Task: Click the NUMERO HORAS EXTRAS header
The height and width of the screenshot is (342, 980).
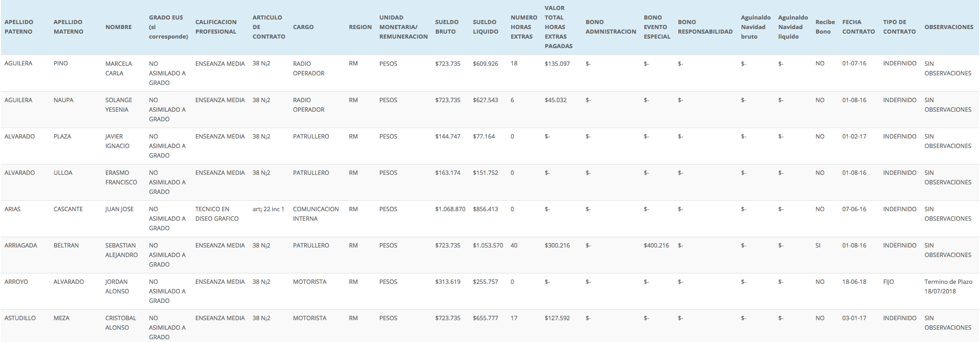Action: point(524,27)
